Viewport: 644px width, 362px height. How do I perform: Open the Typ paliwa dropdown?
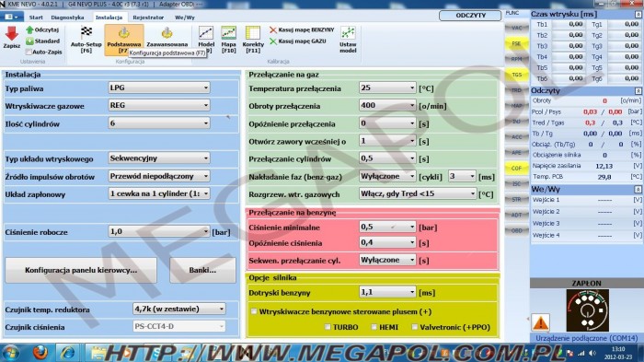(x=159, y=88)
